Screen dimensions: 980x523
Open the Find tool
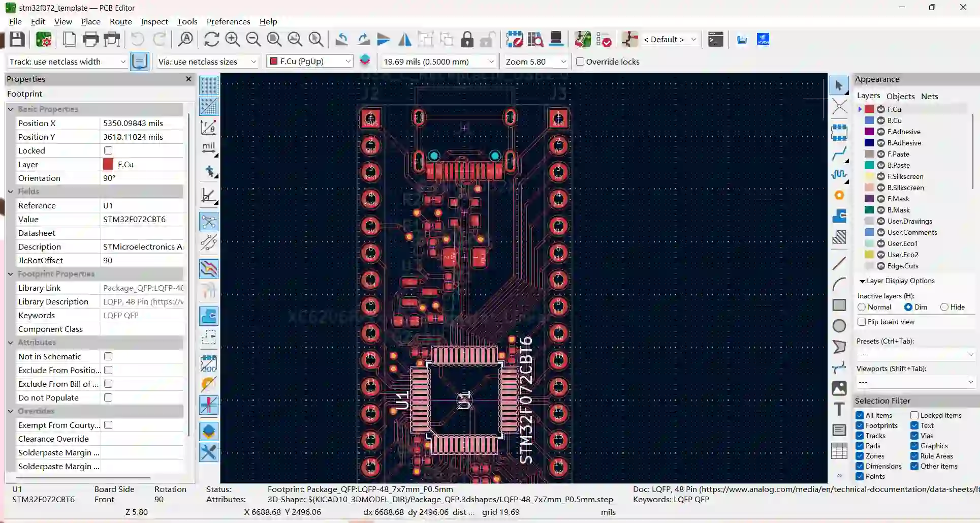pos(186,39)
